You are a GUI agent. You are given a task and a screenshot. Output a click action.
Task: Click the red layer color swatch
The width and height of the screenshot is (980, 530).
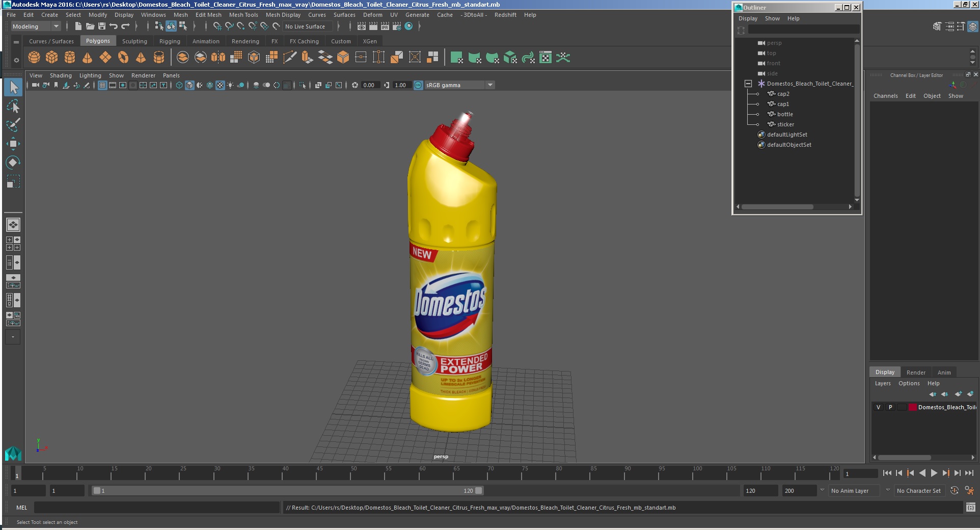click(x=913, y=407)
